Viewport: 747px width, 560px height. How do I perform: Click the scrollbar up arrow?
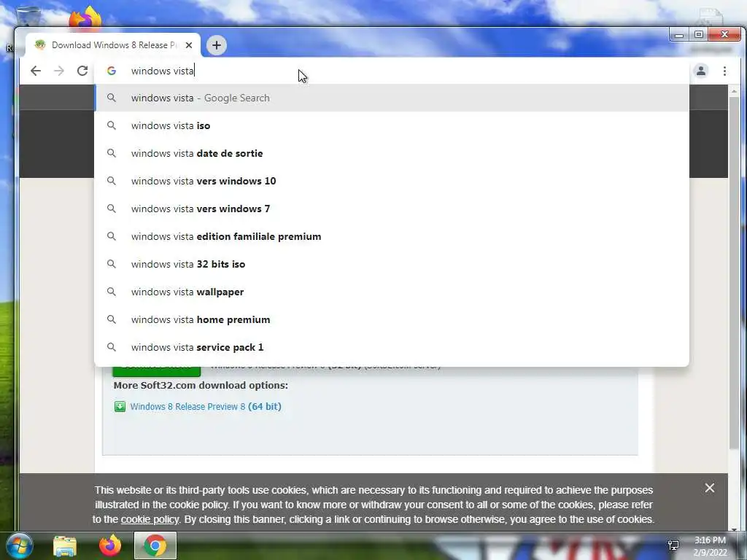tap(734, 90)
